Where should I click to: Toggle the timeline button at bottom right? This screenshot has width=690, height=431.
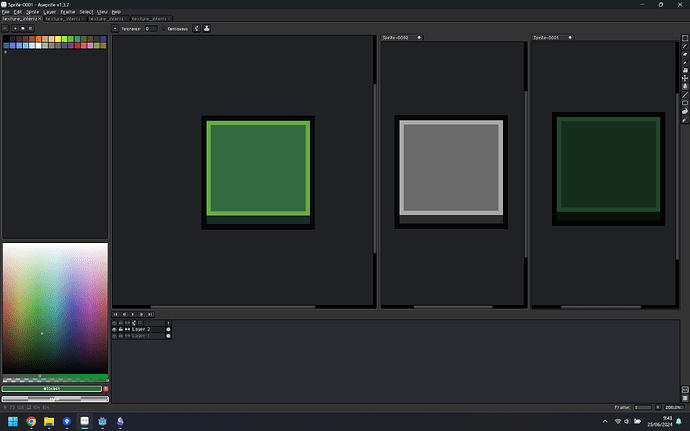(685, 398)
